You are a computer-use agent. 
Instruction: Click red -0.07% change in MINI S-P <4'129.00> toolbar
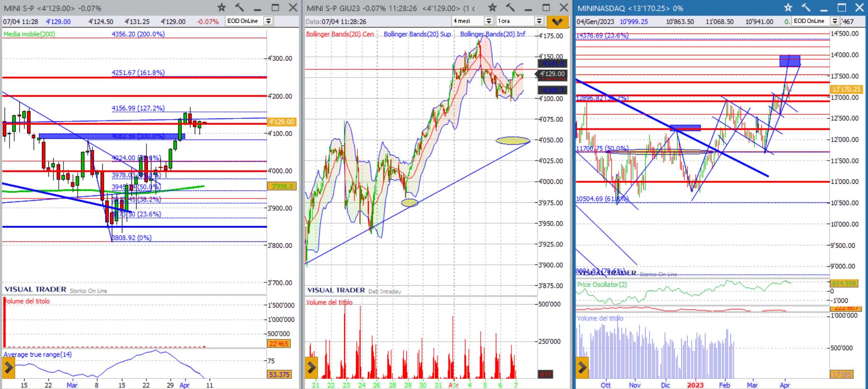point(208,22)
